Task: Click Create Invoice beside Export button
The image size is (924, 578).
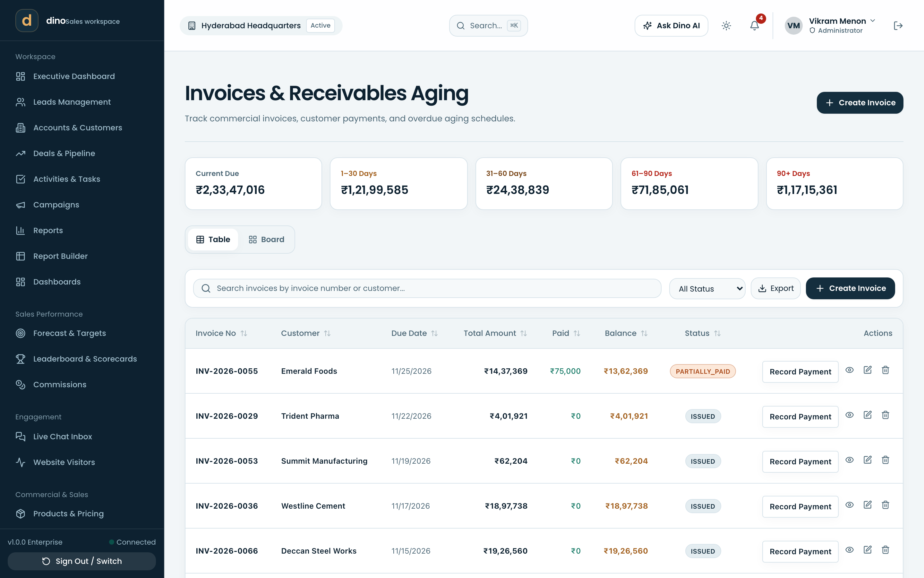Action: point(850,288)
